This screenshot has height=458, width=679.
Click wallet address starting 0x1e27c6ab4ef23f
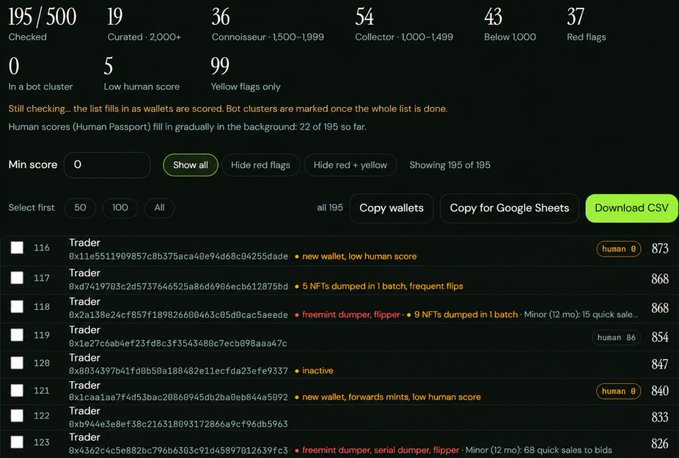point(178,343)
